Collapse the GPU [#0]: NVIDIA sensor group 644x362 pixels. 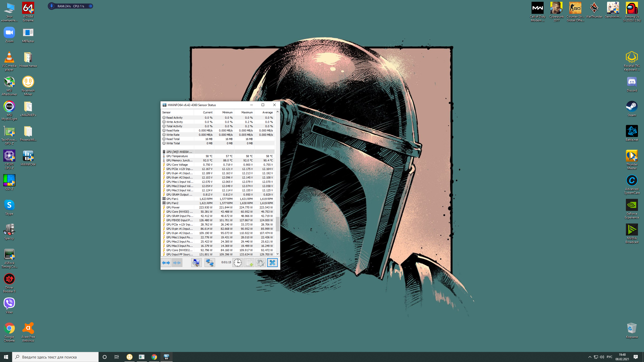click(x=179, y=152)
